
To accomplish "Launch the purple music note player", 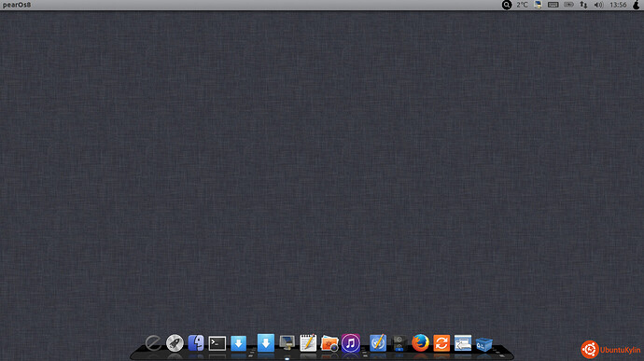I will pos(350,343).
